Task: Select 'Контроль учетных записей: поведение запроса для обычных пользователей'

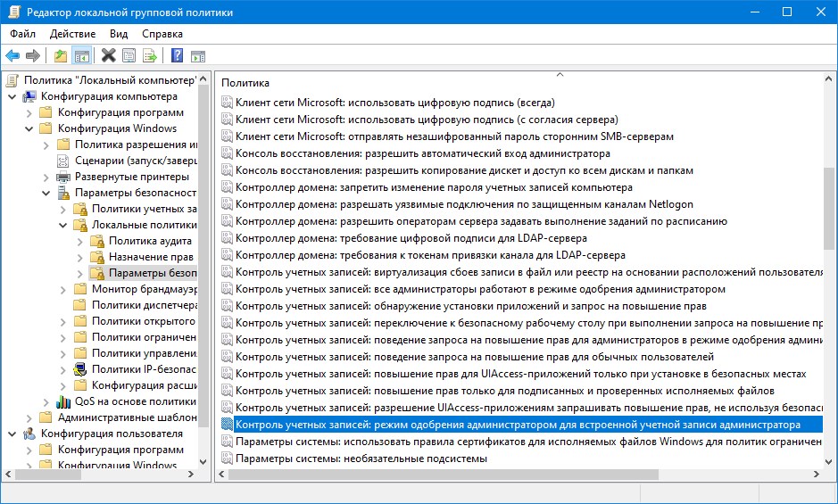Action: click(x=475, y=357)
